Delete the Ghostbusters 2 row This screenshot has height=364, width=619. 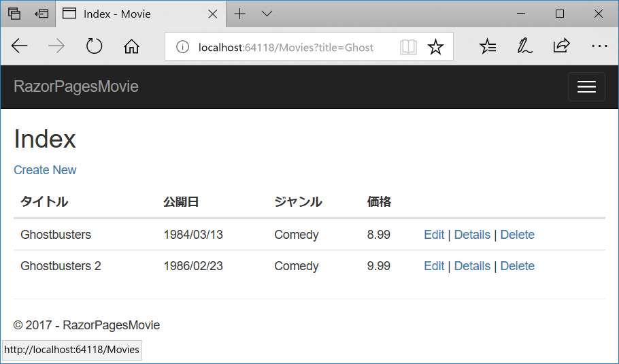click(517, 266)
